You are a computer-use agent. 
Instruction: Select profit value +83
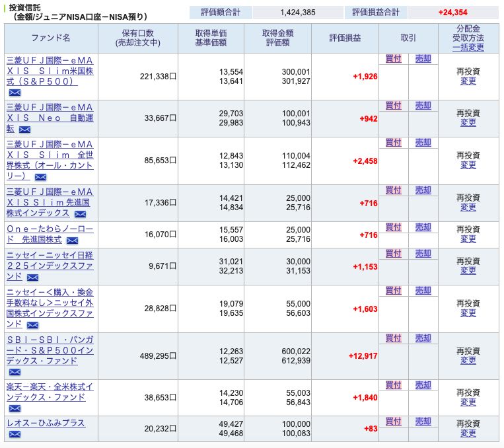point(371,429)
